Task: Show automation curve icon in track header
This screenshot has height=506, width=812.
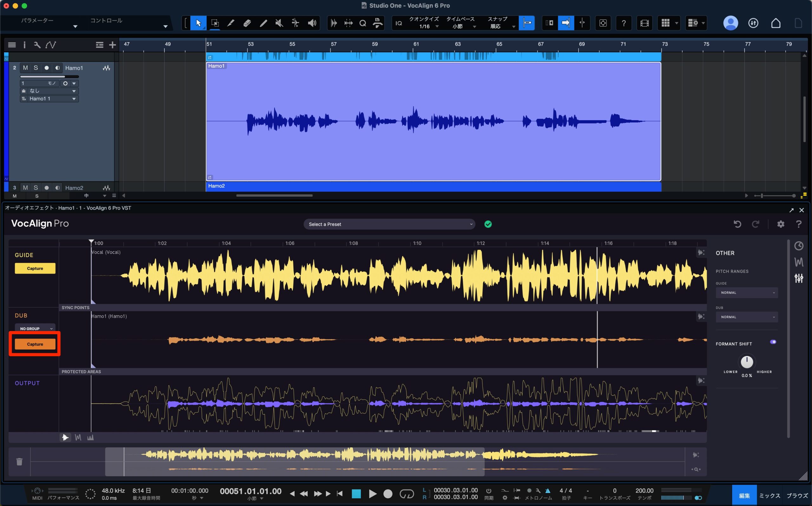Action: (51, 45)
